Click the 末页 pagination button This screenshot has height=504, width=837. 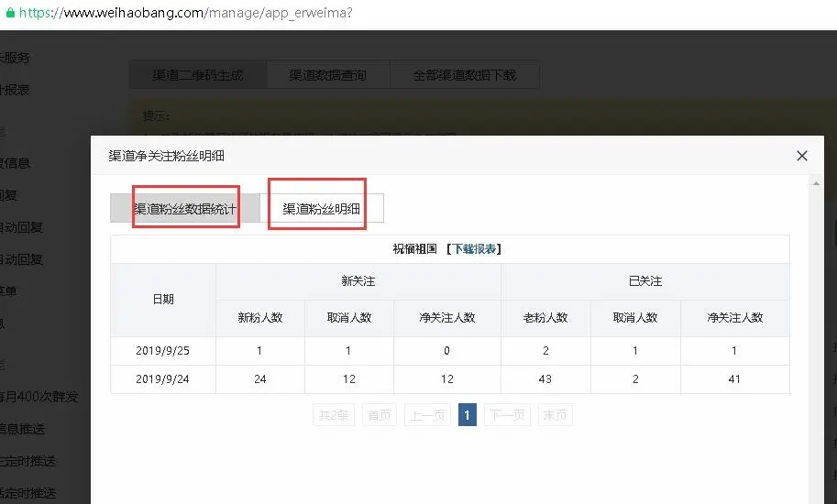(x=556, y=415)
